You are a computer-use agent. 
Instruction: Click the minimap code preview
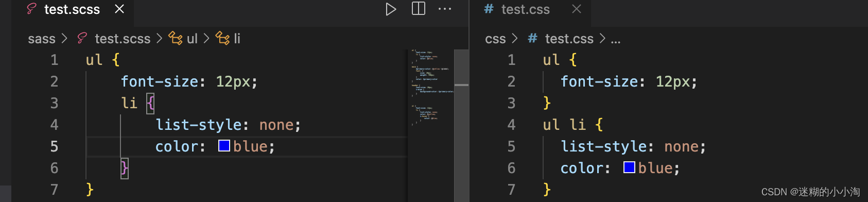[x=431, y=88]
